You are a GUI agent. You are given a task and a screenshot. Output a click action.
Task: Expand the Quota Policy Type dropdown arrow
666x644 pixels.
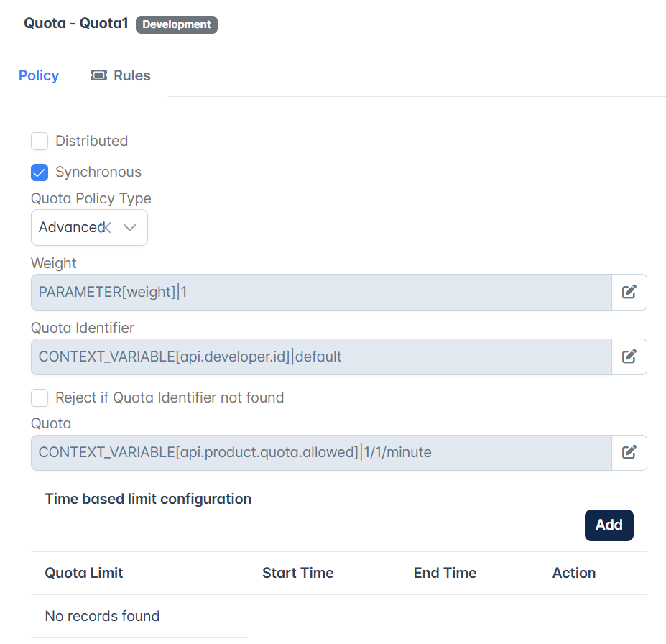(130, 227)
